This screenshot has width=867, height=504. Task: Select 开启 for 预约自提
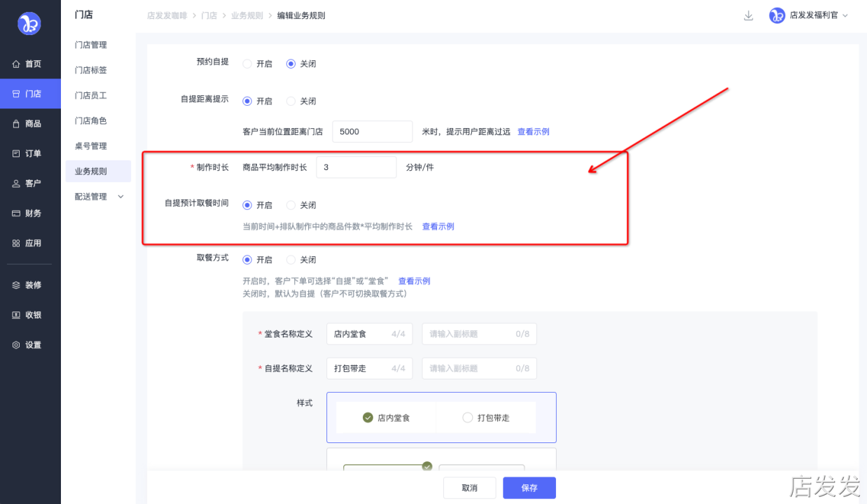point(247,64)
